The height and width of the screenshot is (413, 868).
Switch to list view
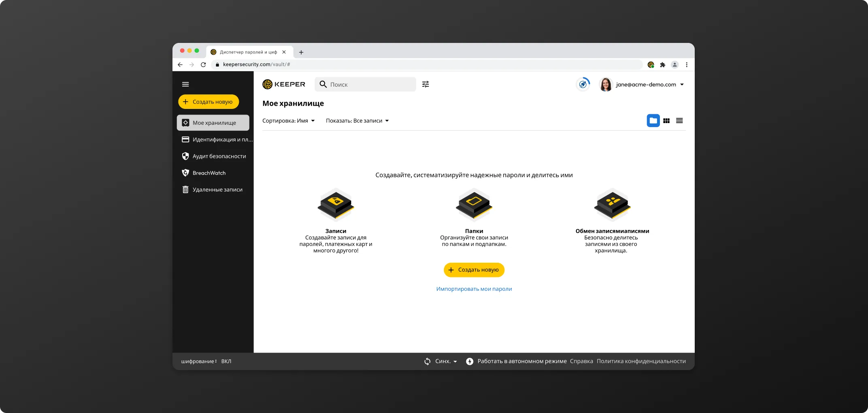point(679,121)
